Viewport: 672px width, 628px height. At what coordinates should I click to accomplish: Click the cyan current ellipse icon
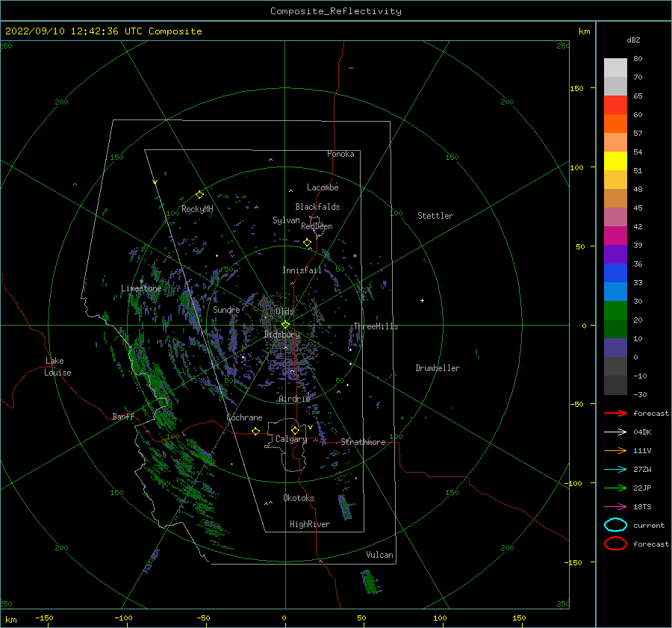point(615,525)
